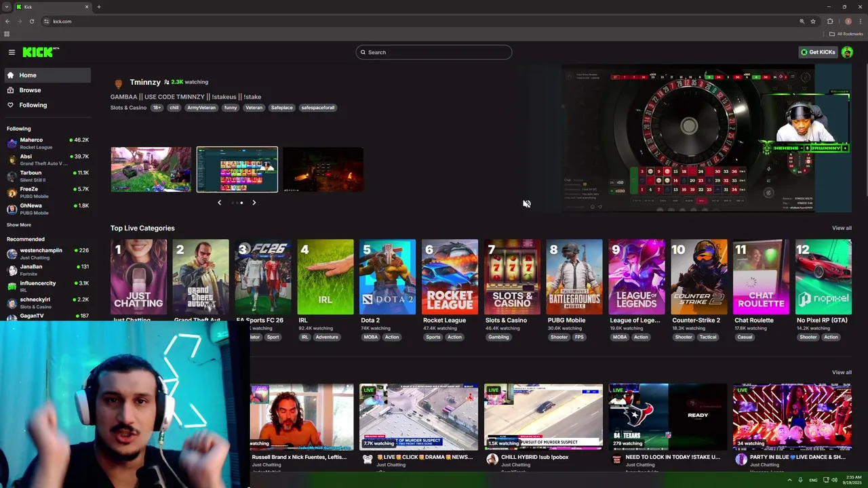Screen dimensions: 868x488
Task: Expand Following list with Show More
Action: [19, 225]
